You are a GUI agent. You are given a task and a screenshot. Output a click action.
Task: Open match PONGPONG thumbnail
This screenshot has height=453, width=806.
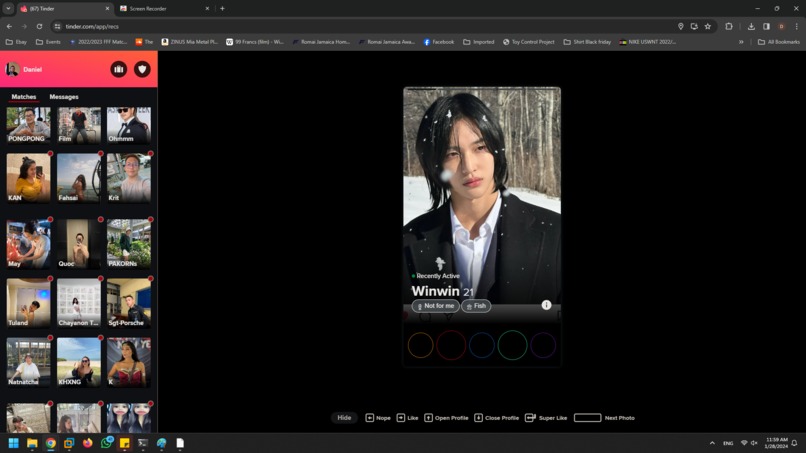(29, 125)
